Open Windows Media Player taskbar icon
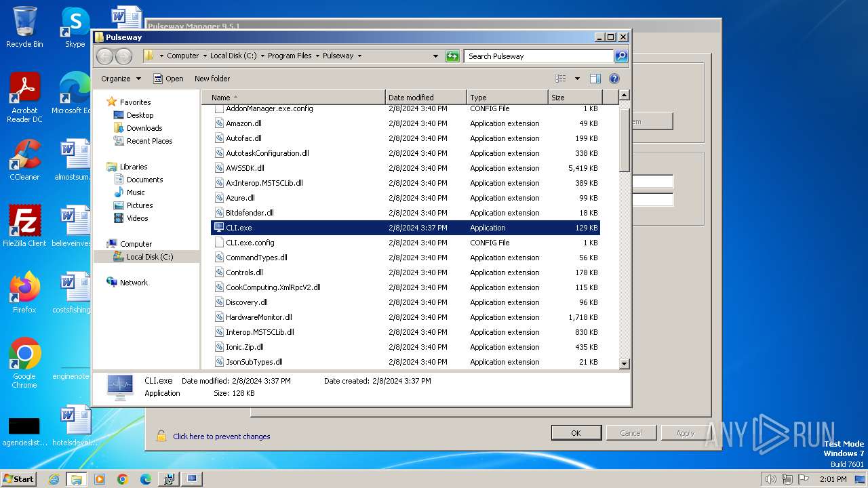The image size is (868, 488). tap(100, 479)
